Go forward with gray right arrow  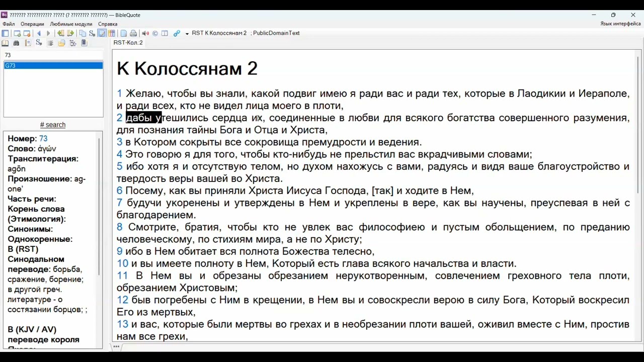click(48, 33)
